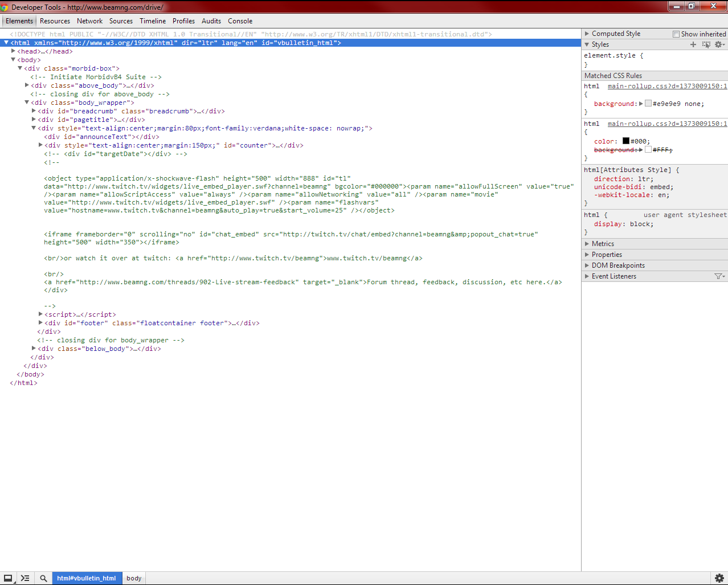Open DevTools settings gear at bottom right

pyautogui.click(x=719, y=578)
